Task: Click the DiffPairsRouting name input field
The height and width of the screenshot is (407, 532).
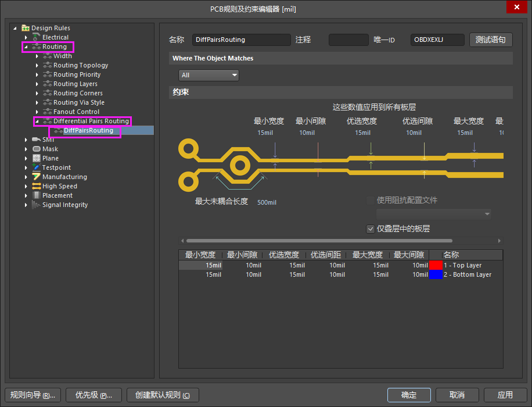Action: [x=241, y=40]
